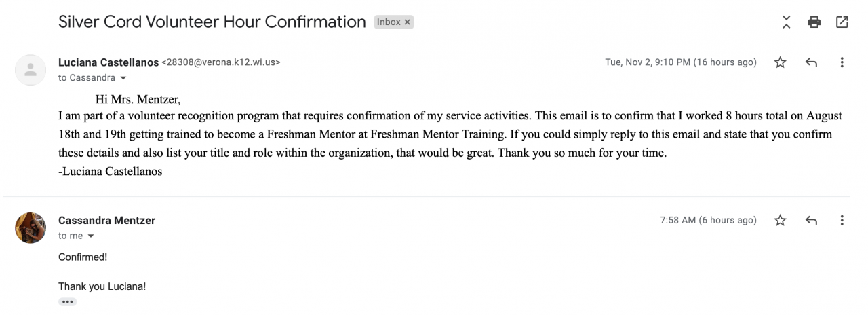This screenshot has height=315, width=868.
Task: Show details dropdown next to "to me"
Action: click(90, 236)
